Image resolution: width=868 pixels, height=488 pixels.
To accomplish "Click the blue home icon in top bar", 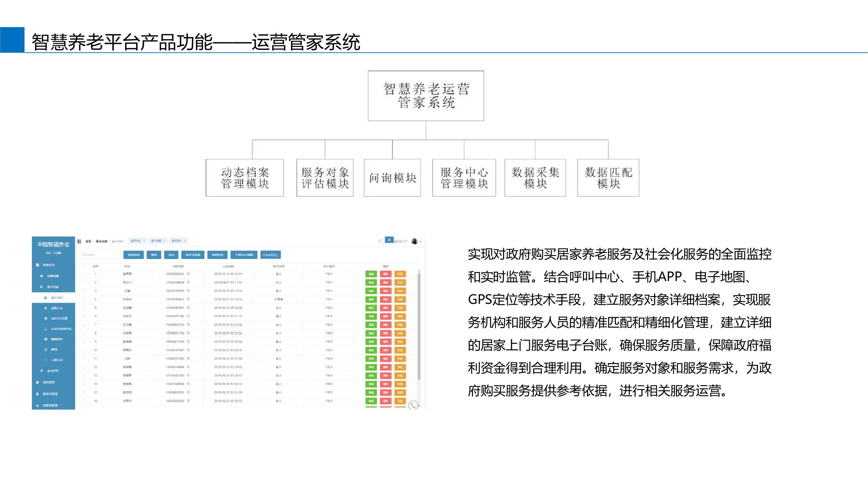I will (389, 240).
